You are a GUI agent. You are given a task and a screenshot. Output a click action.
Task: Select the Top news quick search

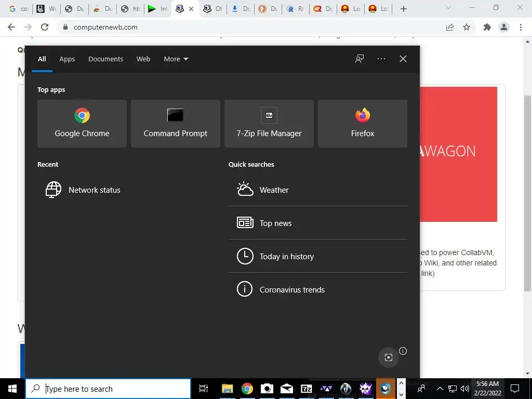click(x=318, y=223)
